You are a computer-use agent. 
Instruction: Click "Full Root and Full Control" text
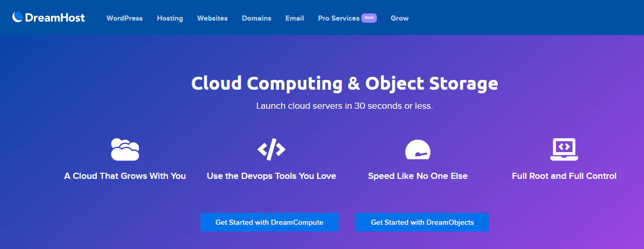click(x=564, y=176)
